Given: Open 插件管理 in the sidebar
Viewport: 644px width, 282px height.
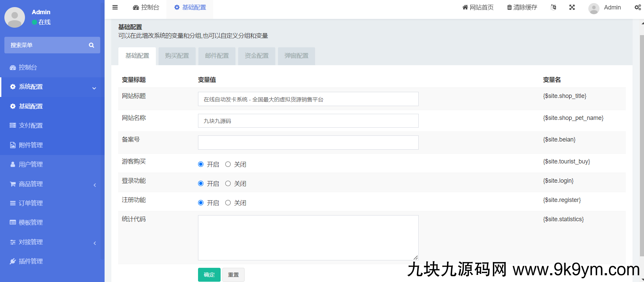Looking at the screenshot, I should 30,261.
